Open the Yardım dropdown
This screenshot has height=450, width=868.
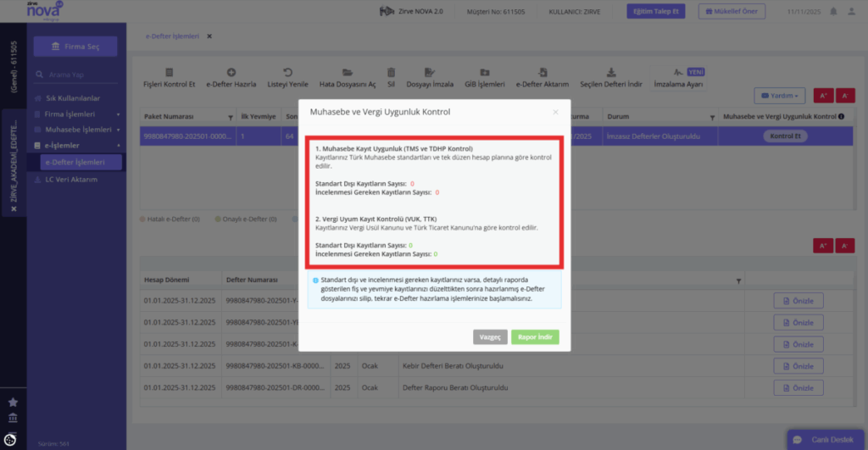(x=780, y=96)
